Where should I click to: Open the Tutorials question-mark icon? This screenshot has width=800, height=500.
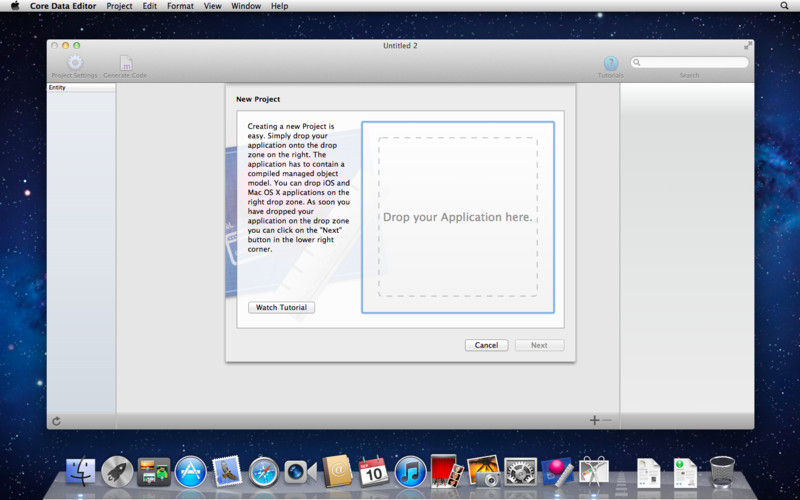click(x=611, y=63)
